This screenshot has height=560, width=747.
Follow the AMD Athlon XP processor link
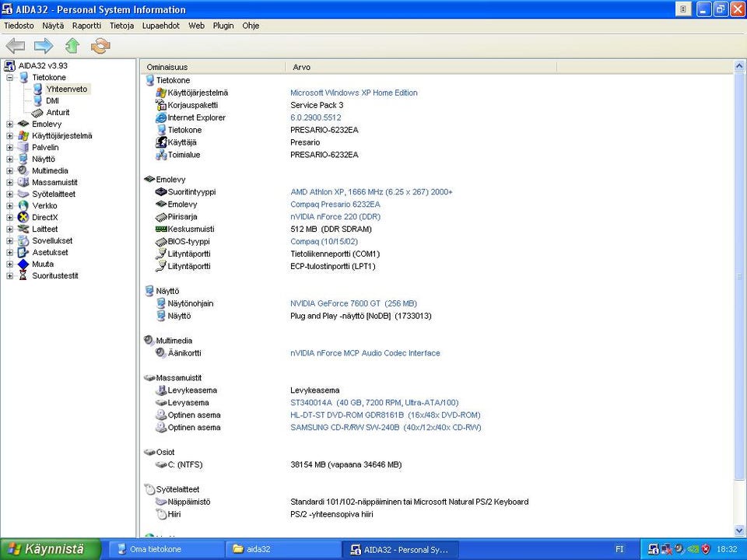point(372,192)
